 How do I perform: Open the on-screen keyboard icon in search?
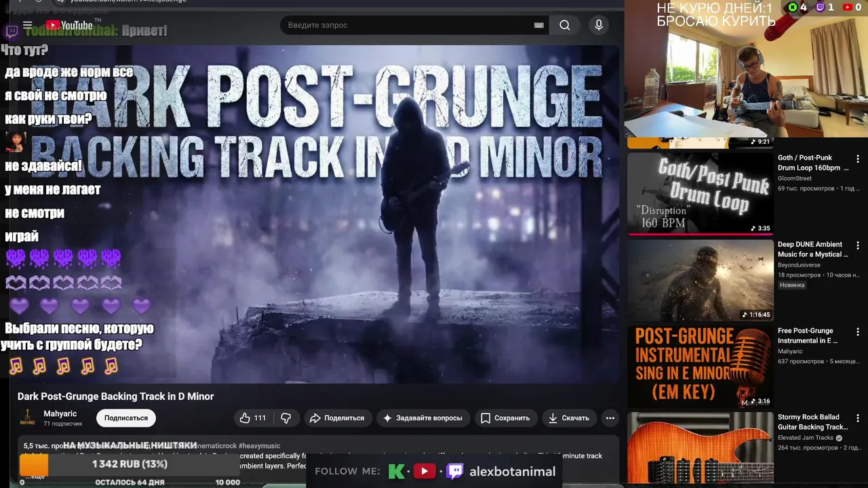[539, 25]
